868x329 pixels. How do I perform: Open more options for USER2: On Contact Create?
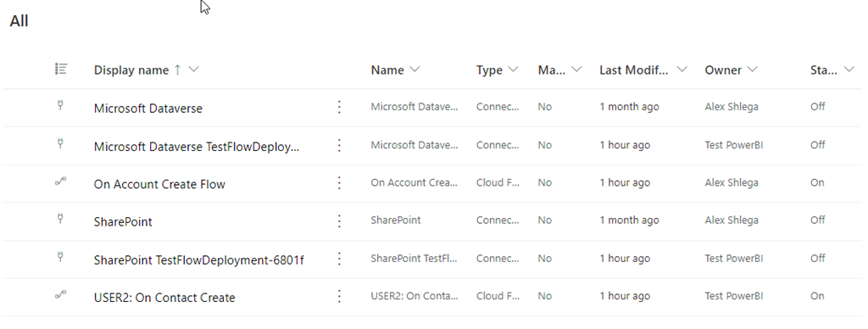coord(339,297)
